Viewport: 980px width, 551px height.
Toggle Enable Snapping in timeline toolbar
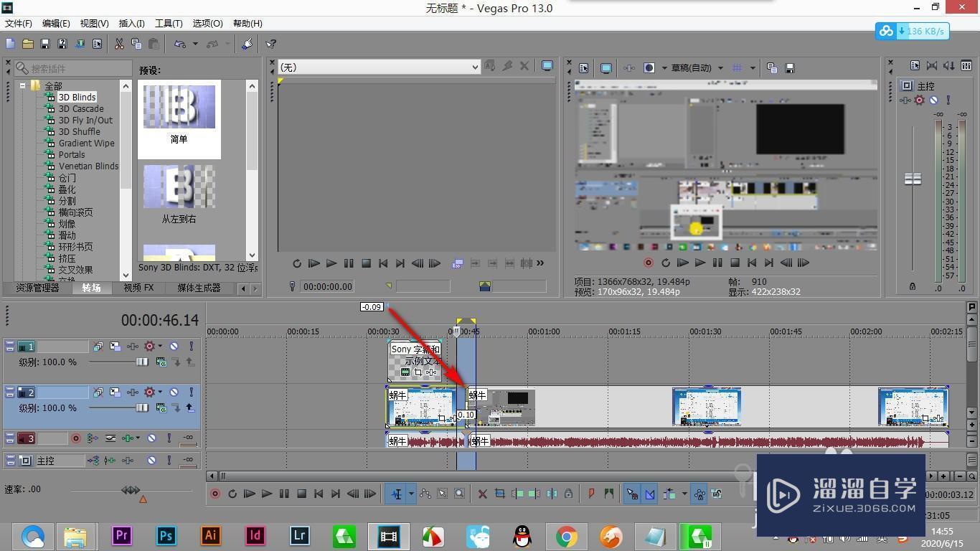click(631, 494)
